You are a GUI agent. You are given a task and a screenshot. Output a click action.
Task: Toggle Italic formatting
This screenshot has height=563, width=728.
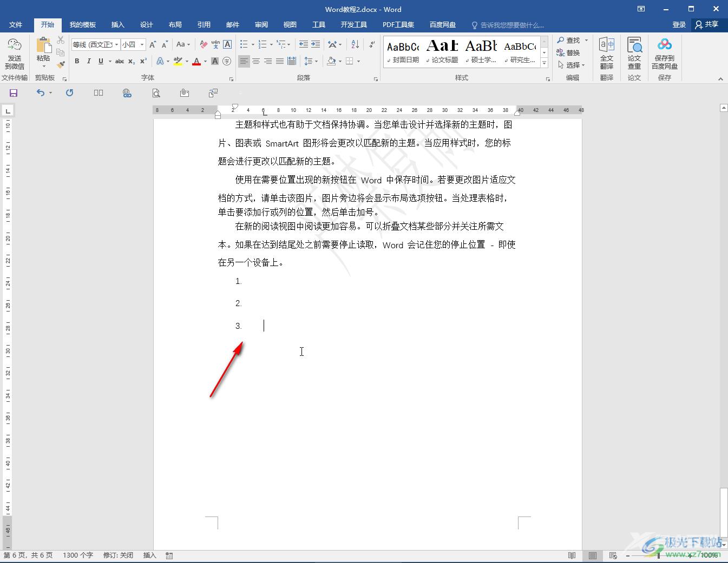coord(89,61)
